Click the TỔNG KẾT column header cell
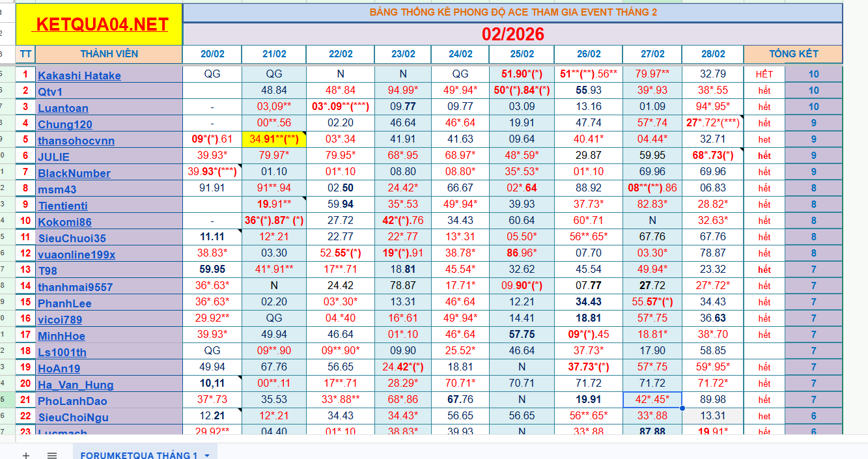Screen dimensions: 868x459 point(792,54)
